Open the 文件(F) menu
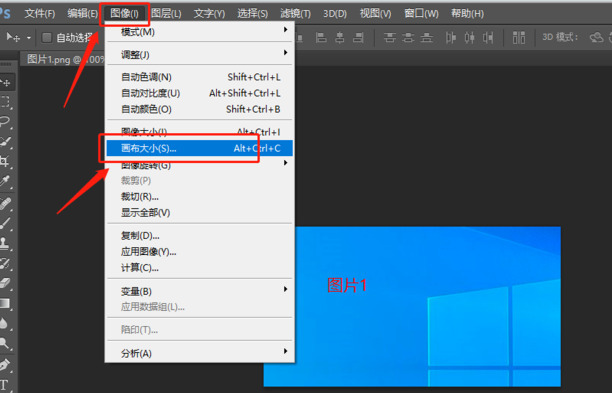 (x=40, y=14)
